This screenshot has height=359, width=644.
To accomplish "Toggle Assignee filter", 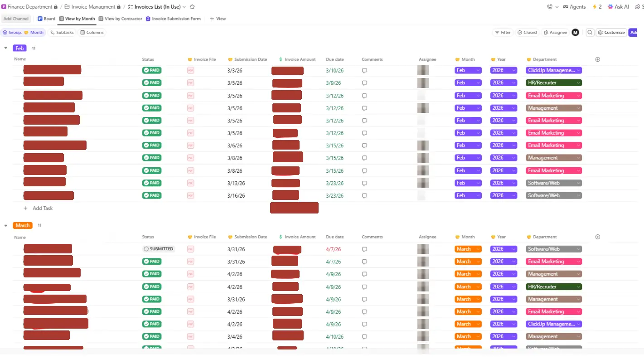I will click(555, 33).
